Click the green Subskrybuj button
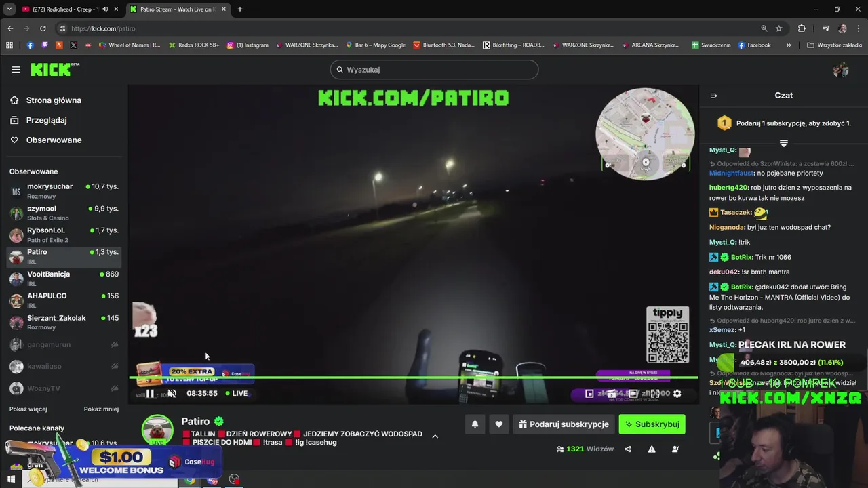868x488 pixels. click(x=652, y=424)
